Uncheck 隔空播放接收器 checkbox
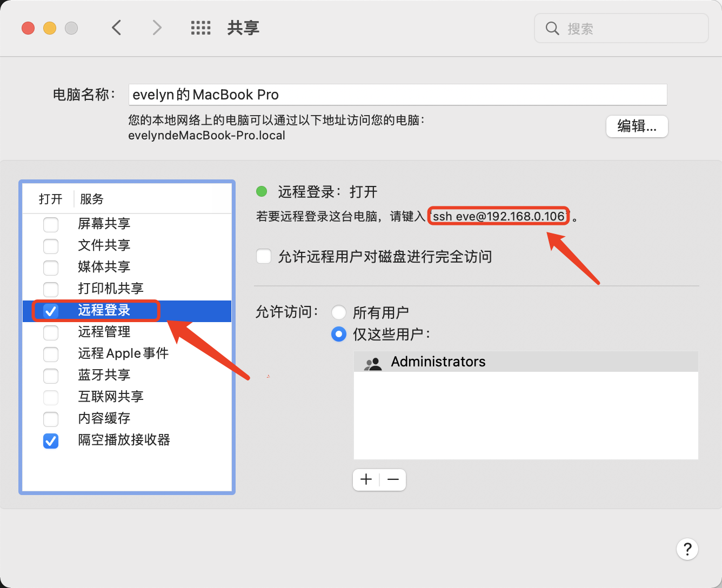722x588 pixels. click(x=51, y=440)
